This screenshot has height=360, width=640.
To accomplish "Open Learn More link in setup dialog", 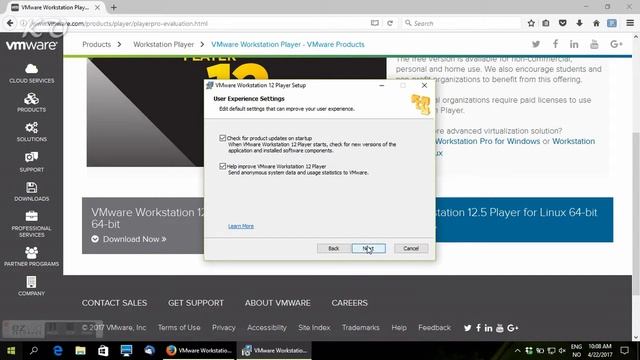I will coord(241,226).
